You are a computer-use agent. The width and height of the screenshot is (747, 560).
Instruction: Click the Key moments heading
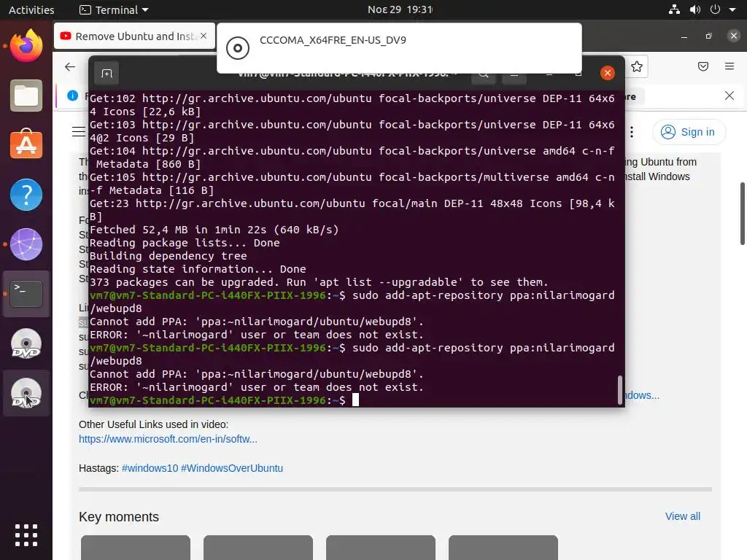coord(119,517)
